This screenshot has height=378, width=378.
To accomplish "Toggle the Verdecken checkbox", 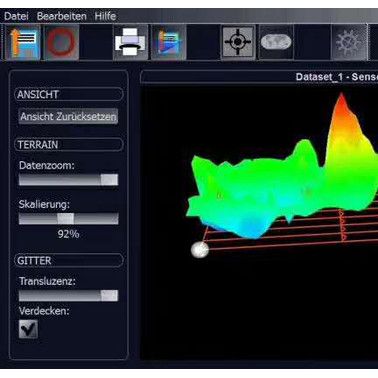I will pyautogui.click(x=28, y=329).
